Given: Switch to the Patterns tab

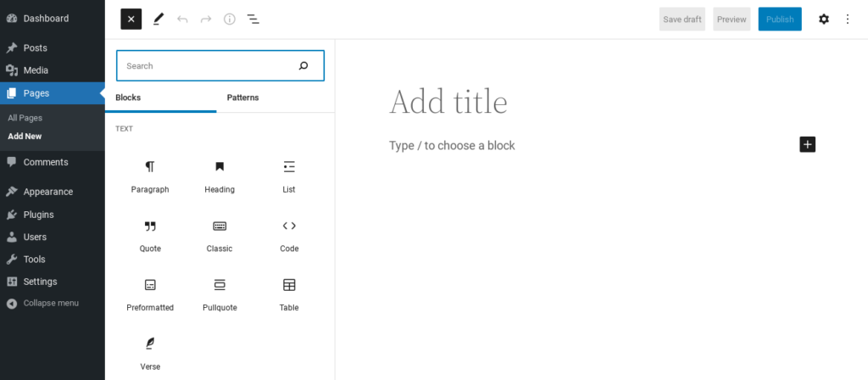Looking at the screenshot, I should [x=242, y=98].
